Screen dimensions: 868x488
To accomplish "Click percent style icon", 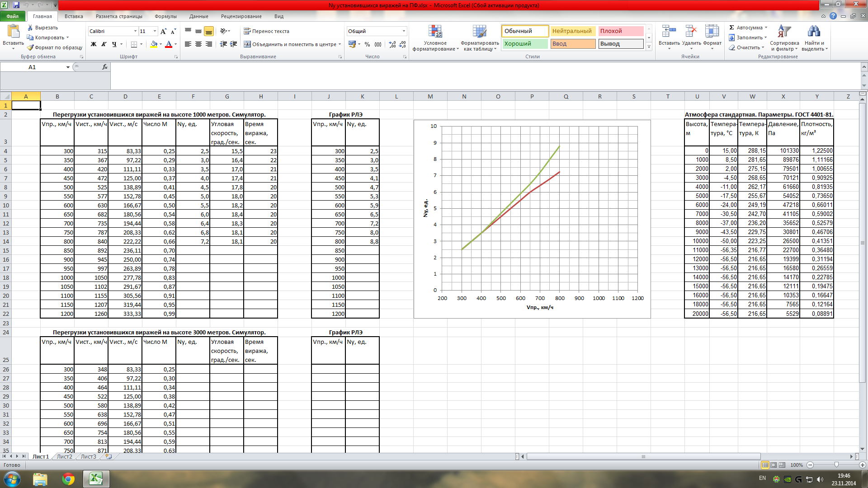I will tap(368, 44).
